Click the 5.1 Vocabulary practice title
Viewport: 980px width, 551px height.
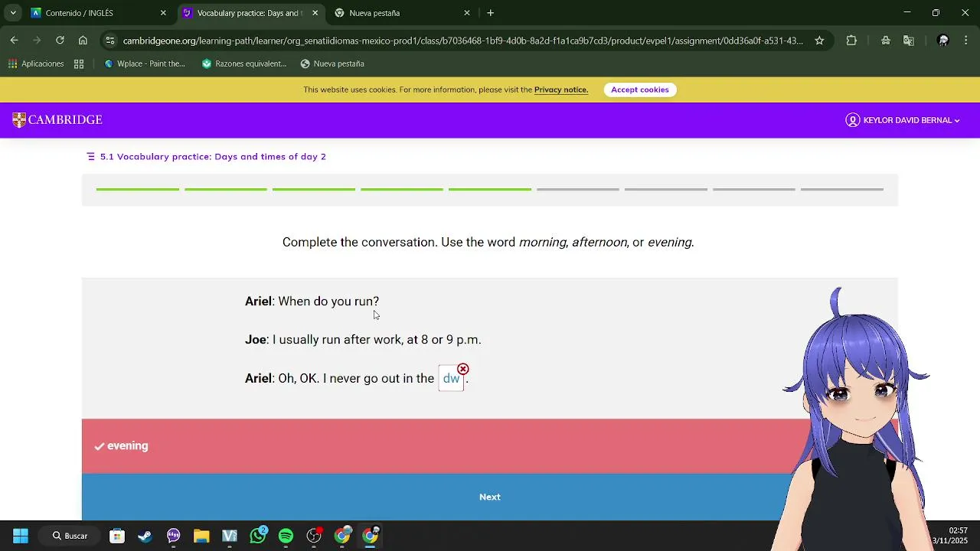pyautogui.click(x=213, y=156)
